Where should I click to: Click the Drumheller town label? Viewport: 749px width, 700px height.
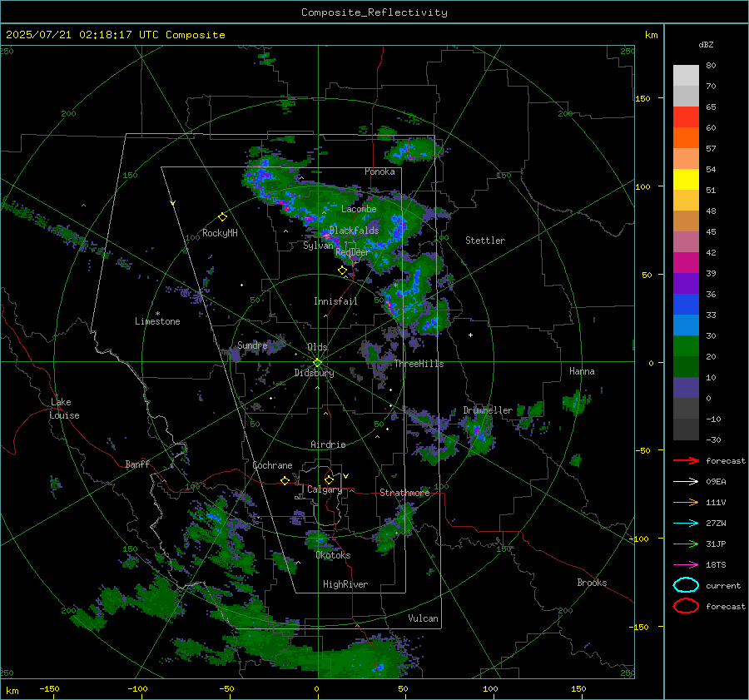pos(488,410)
